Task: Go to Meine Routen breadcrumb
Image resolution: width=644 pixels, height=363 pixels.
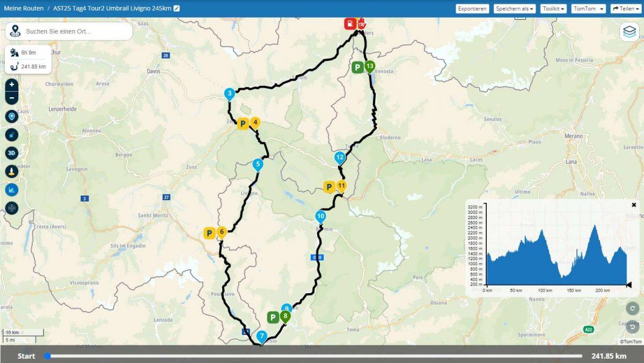Action: [x=24, y=9]
